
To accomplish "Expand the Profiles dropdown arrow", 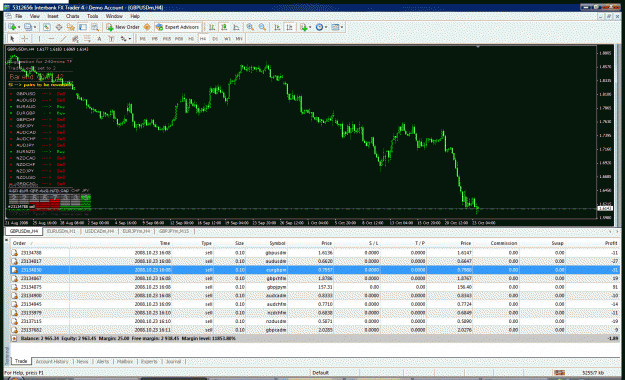I will point(35,27).
